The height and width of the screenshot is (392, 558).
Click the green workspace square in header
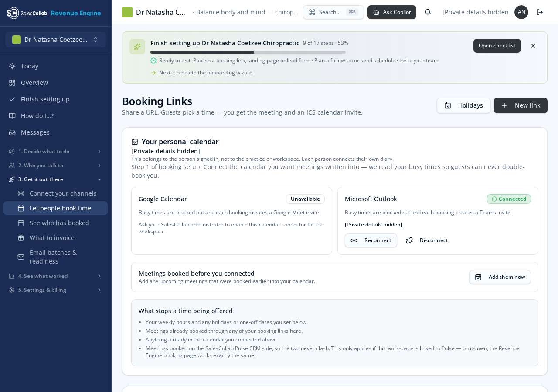pos(127,12)
